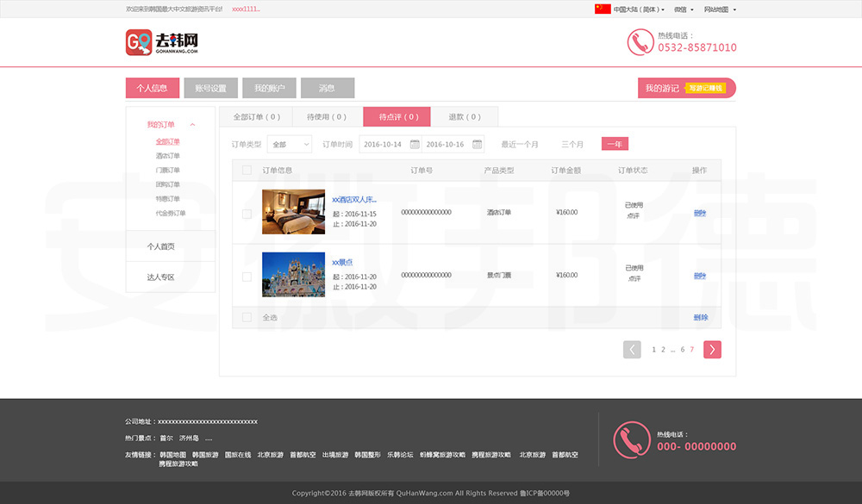Click the 我的游记 button
Screen dimensions: 862x504
[x=686, y=88]
